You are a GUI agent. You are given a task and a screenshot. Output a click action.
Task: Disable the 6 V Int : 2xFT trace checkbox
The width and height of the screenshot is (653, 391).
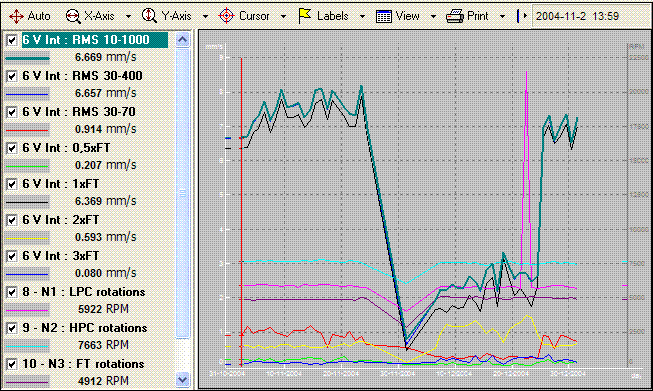[12, 220]
